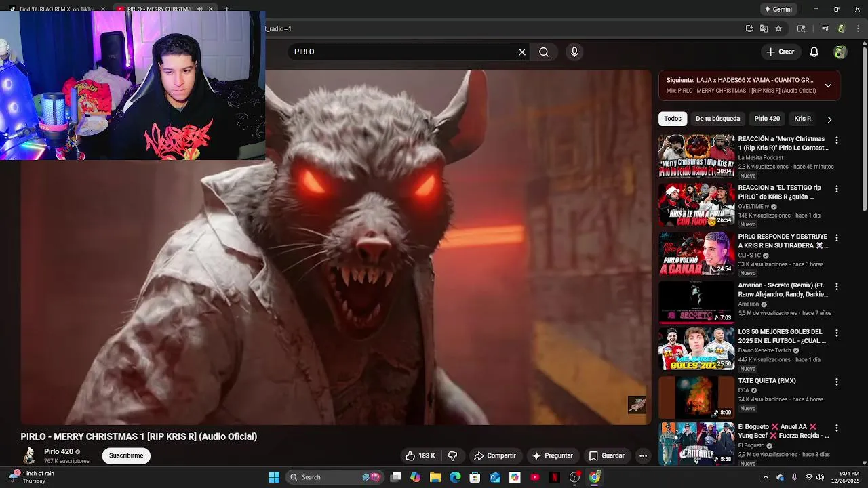Open options for REACCIÓN a "Merry Christmas" video

[836, 140]
